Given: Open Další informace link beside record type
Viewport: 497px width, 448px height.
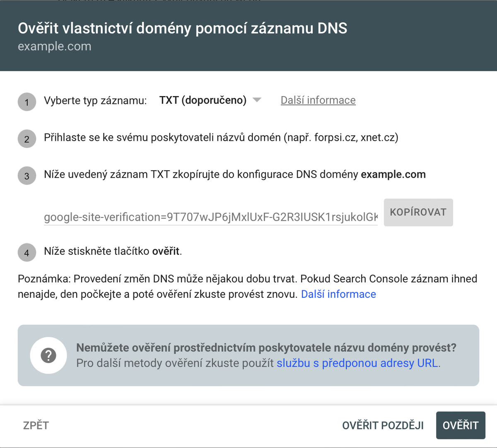Looking at the screenshot, I should point(318,100).
